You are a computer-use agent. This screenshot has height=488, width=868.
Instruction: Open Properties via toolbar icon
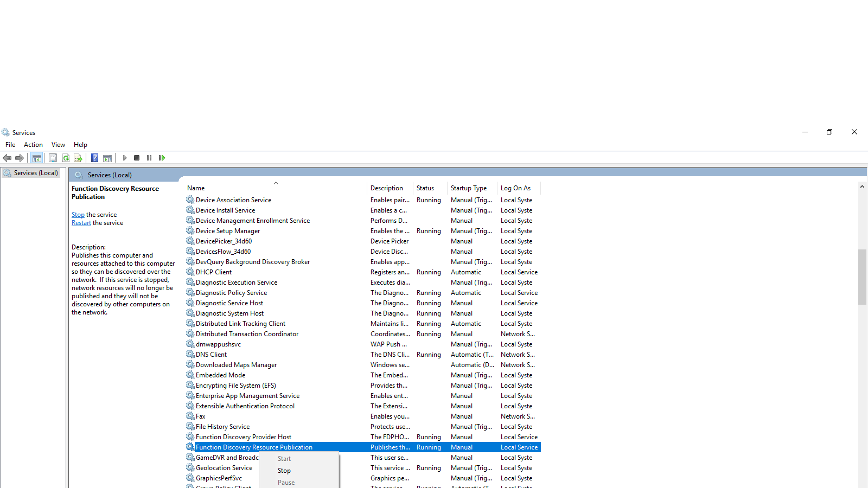point(53,158)
